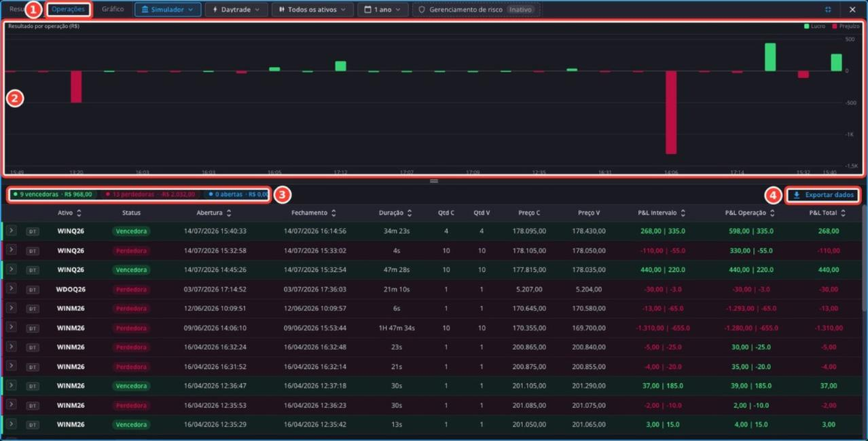The image size is (868, 441).
Task: Close the operations panel
Action: (852, 9)
